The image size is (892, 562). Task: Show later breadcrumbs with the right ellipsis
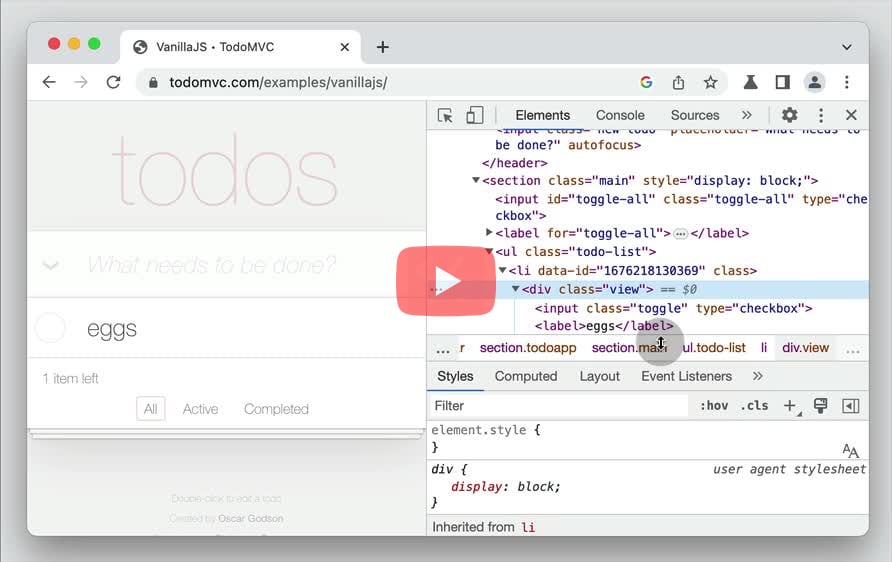tap(853, 351)
